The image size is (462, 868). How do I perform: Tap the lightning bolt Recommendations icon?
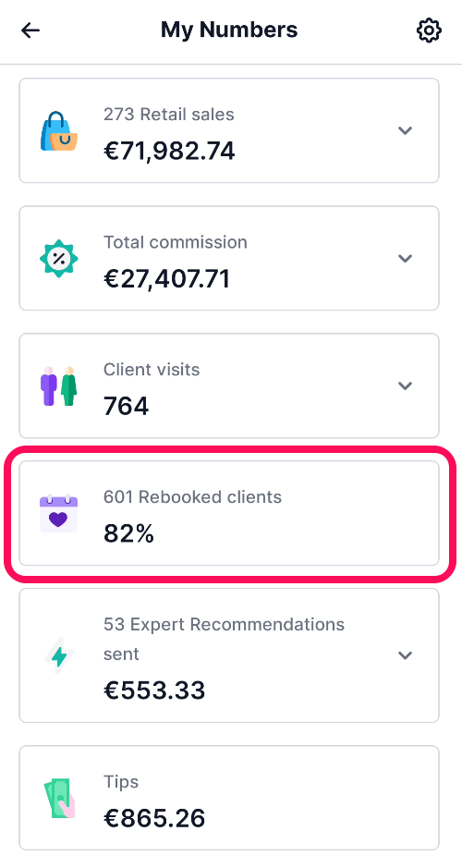58,655
